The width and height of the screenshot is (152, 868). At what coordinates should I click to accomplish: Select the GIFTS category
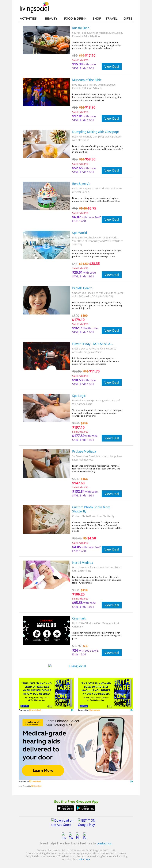128,18
